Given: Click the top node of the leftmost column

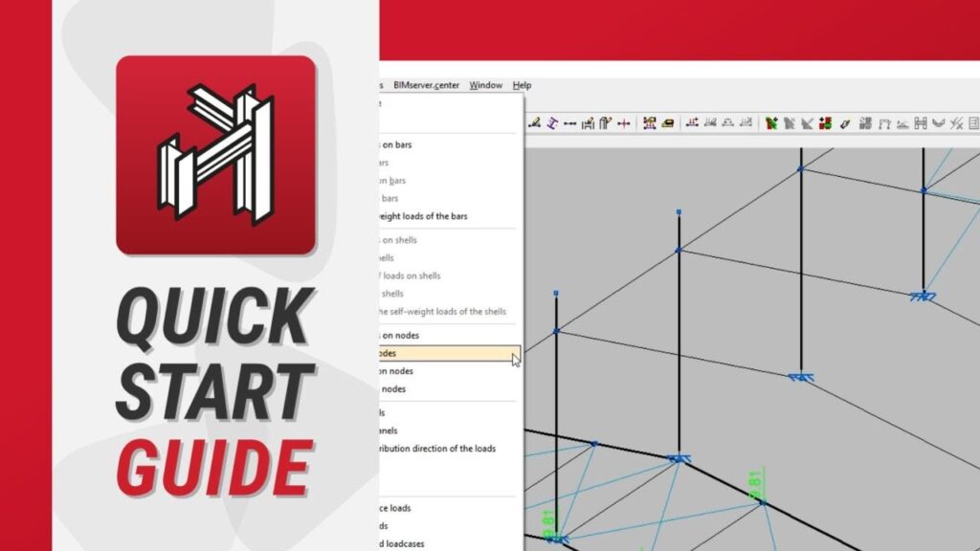Looking at the screenshot, I should [556, 294].
